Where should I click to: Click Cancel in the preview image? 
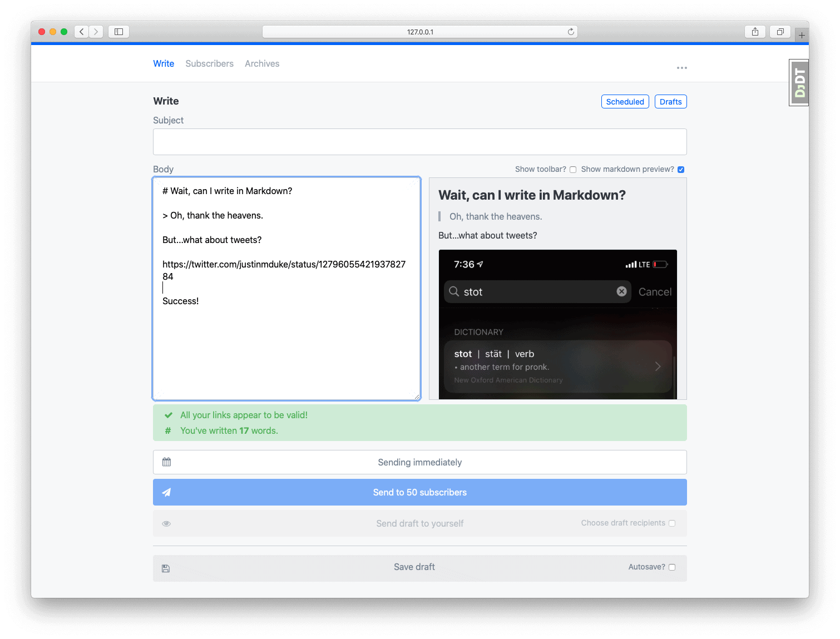click(655, 292)
